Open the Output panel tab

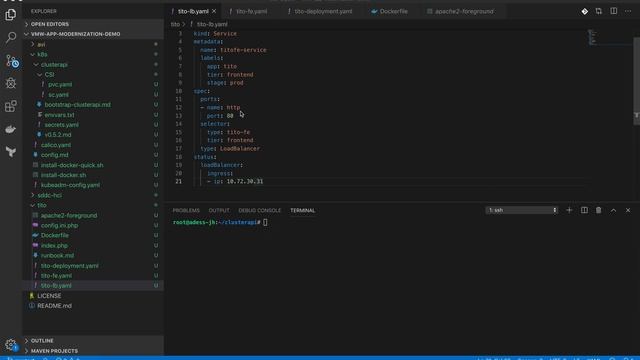click(x=219, y=210)
